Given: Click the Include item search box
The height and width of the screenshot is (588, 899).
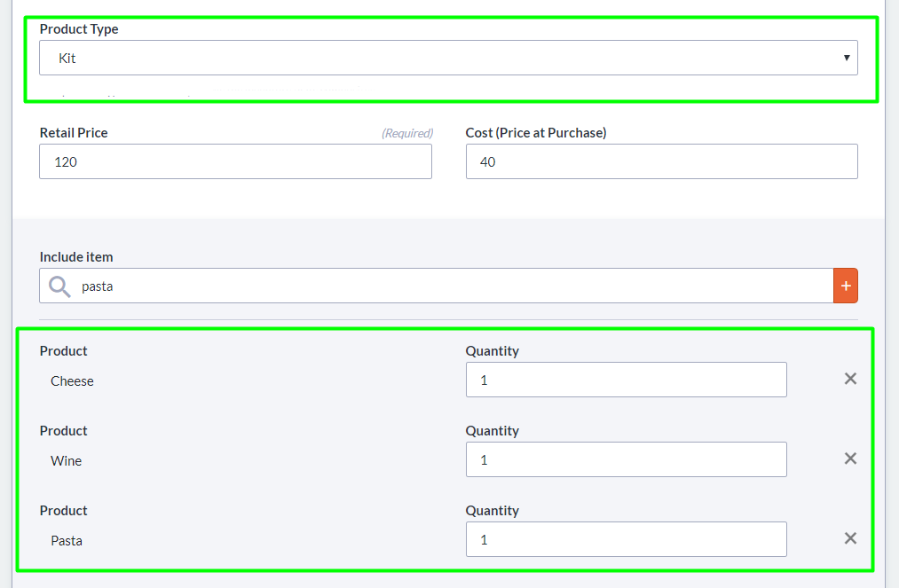Looking at the screenshot, I should click(453, 286).
